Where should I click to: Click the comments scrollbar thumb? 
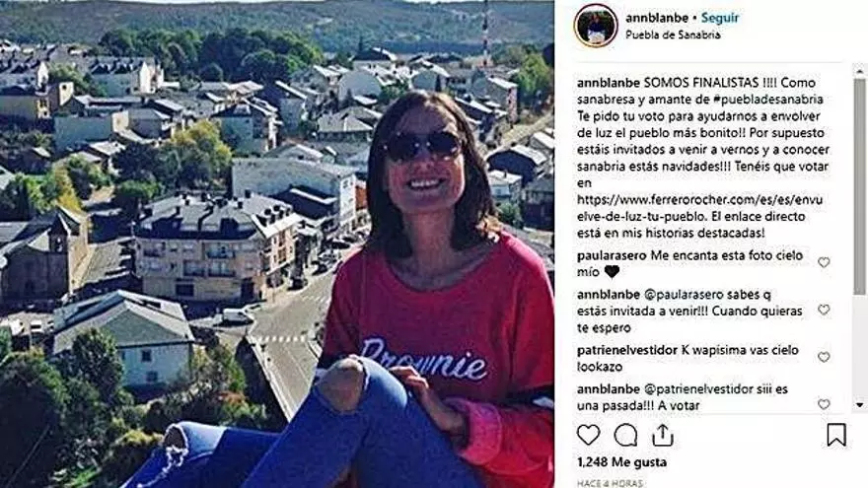coord(859,186)
